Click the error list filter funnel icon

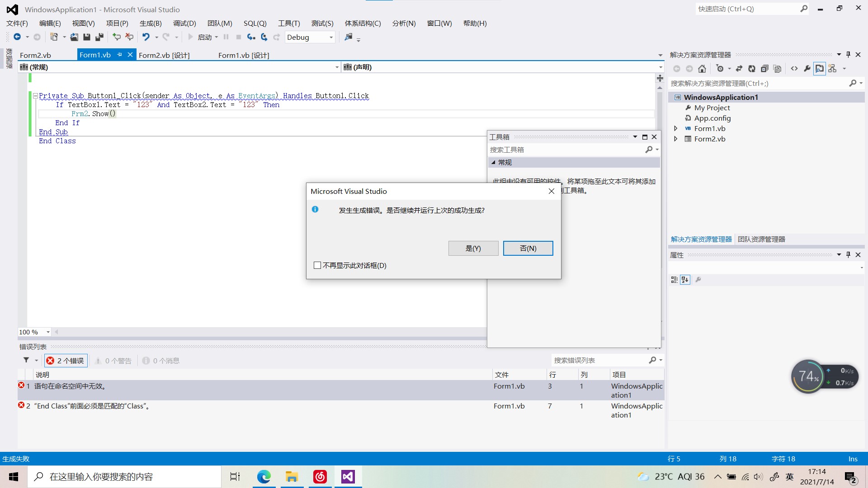(26, 360)
